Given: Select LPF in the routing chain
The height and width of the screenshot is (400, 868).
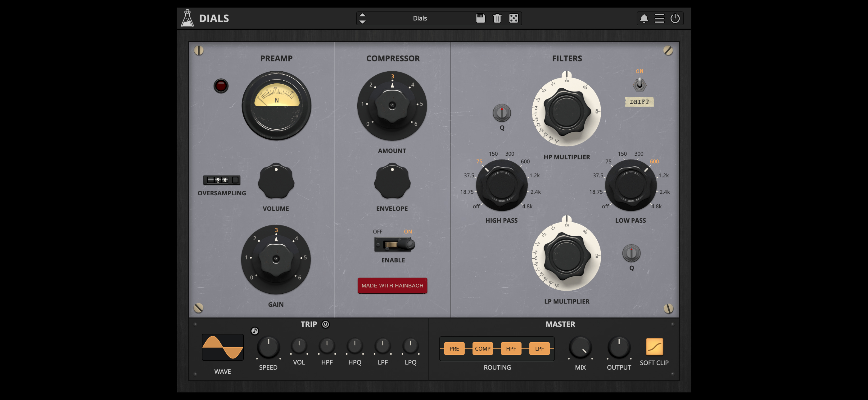Looking at the screenshot, I should [539, 349].
